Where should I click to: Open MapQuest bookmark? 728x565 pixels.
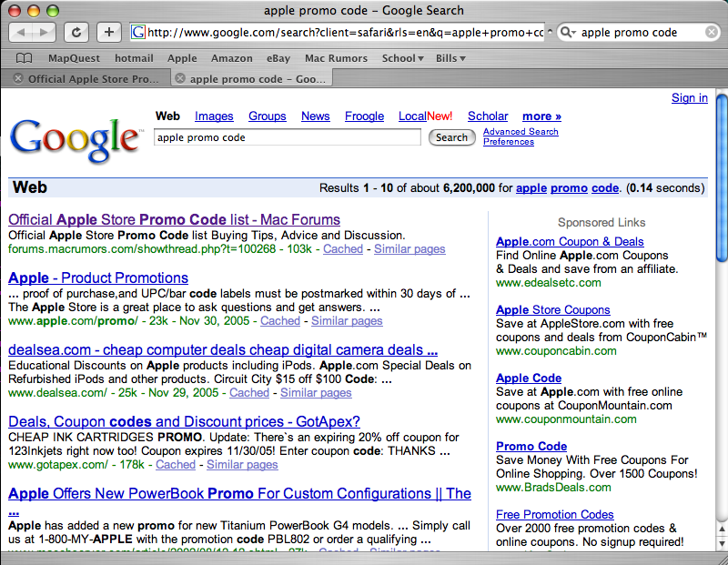[x=74, y=58]
